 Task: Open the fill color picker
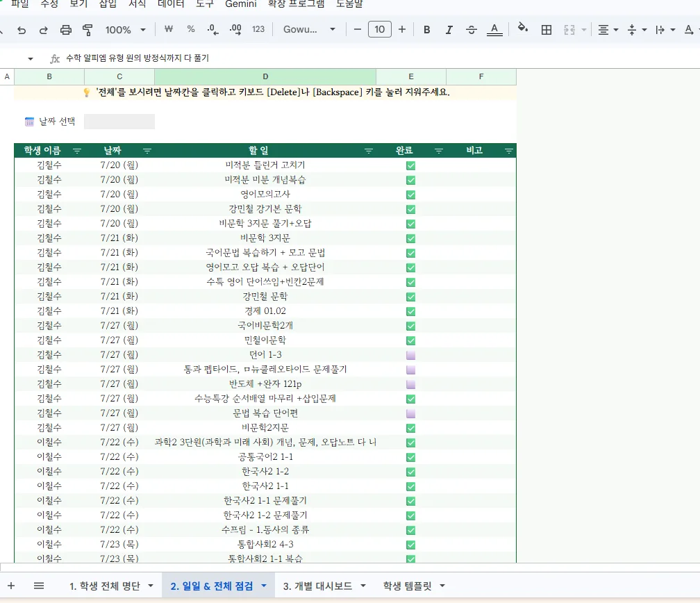coord(522,29)
